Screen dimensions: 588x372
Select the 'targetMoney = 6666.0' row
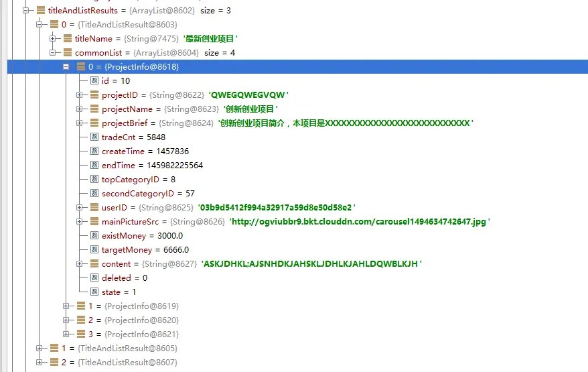point(145,249)
